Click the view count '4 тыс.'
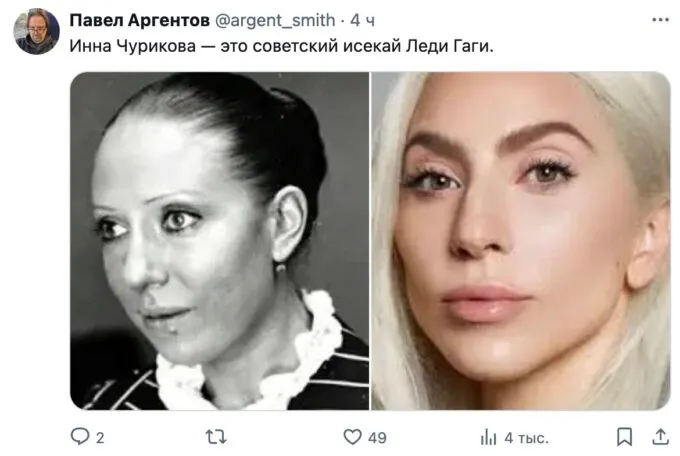 point(526,438)
